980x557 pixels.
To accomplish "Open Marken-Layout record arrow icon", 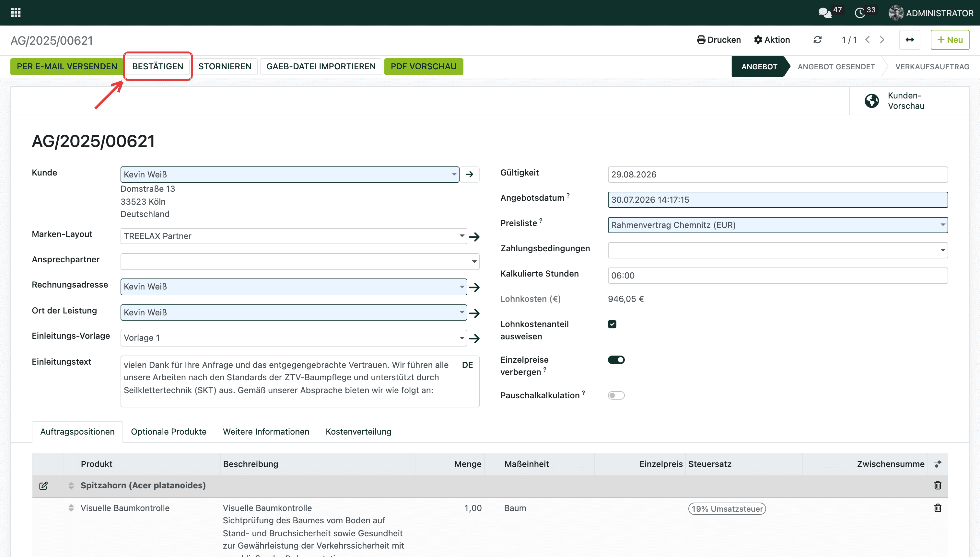I will [474, 236].
